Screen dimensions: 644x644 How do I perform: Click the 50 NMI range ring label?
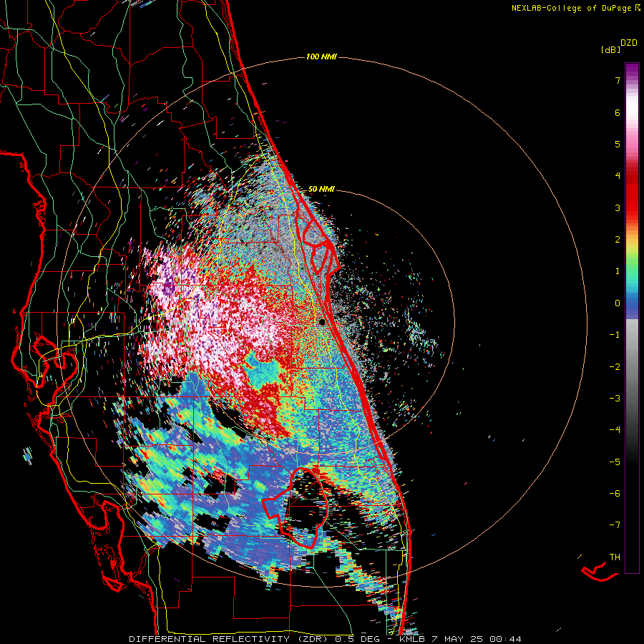tap(321, 189)
